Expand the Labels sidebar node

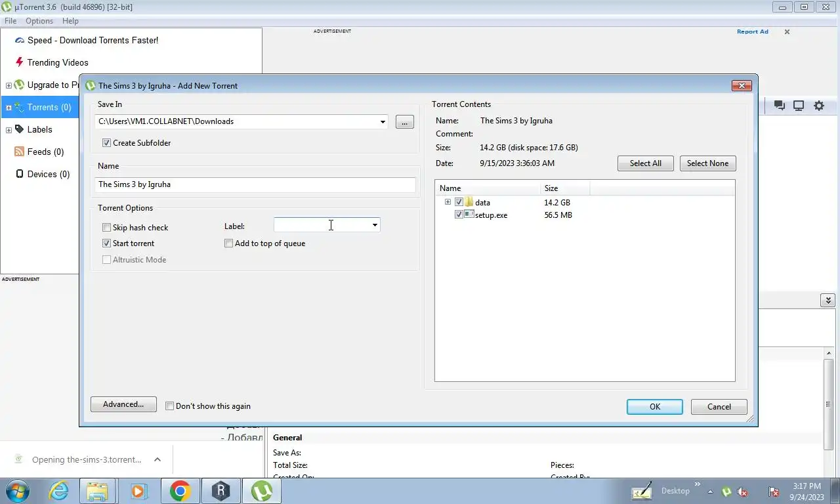(9, 130)
